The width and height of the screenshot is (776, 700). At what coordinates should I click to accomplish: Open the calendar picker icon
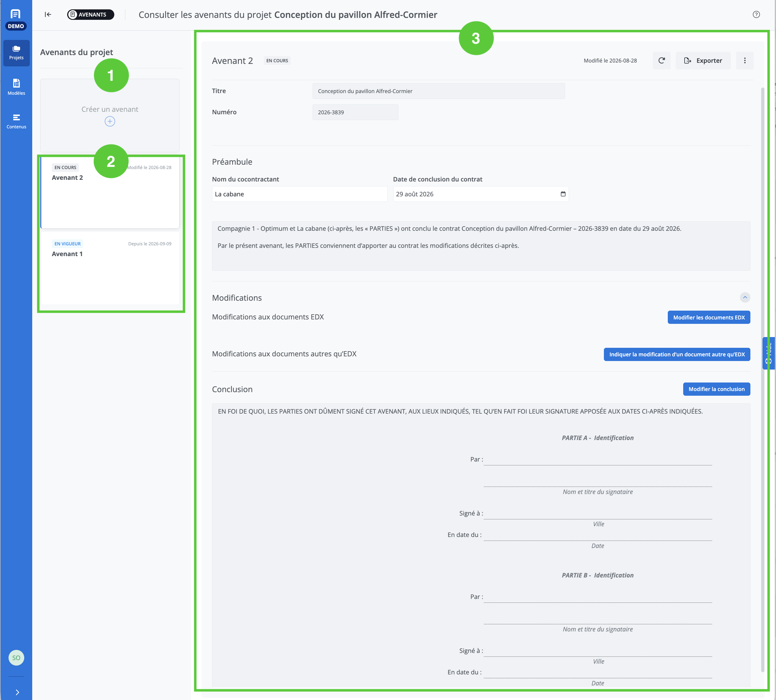click(563, 194)
